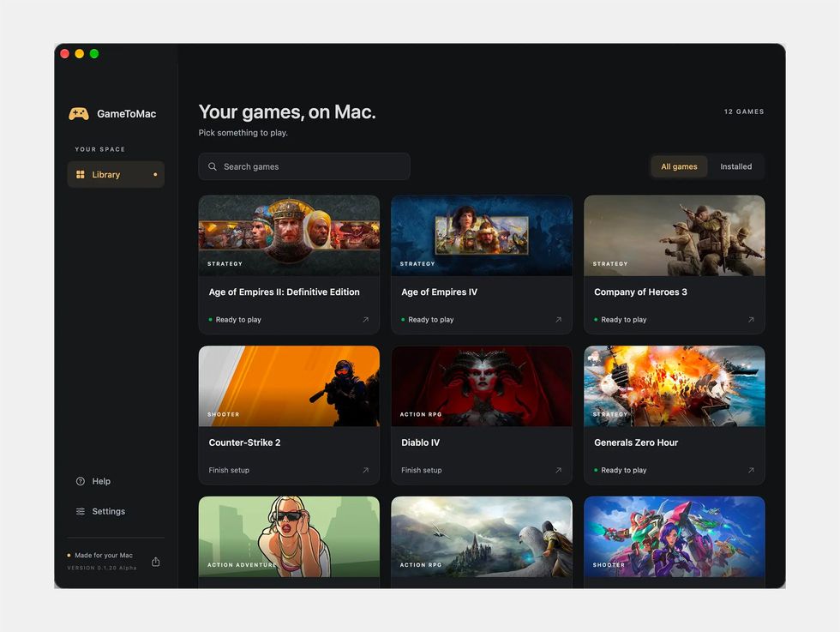The height and width of the screenshot is (632, 840).
Task: Open Generals Zero Hour via arrow icon
Action: [x=751, y=470]
